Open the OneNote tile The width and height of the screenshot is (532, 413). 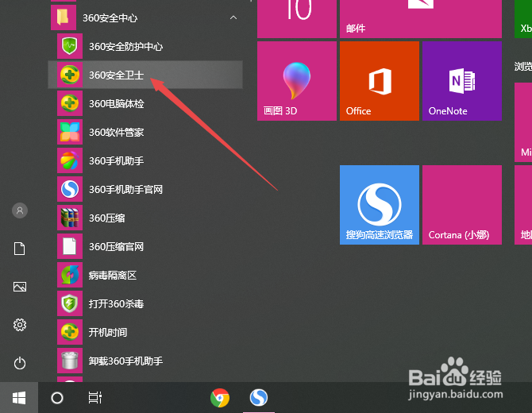[x=462, y=81]
